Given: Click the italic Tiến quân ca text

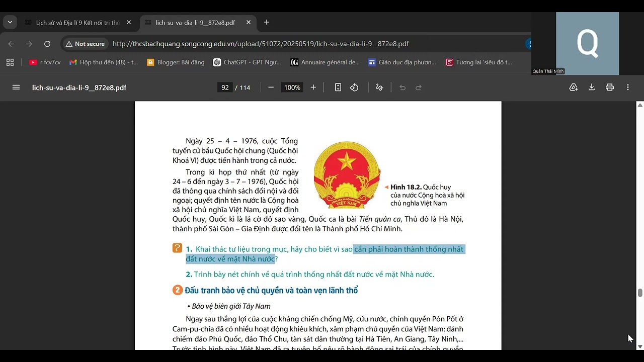Looking at the screenshot, I should [x=380, y=219].
